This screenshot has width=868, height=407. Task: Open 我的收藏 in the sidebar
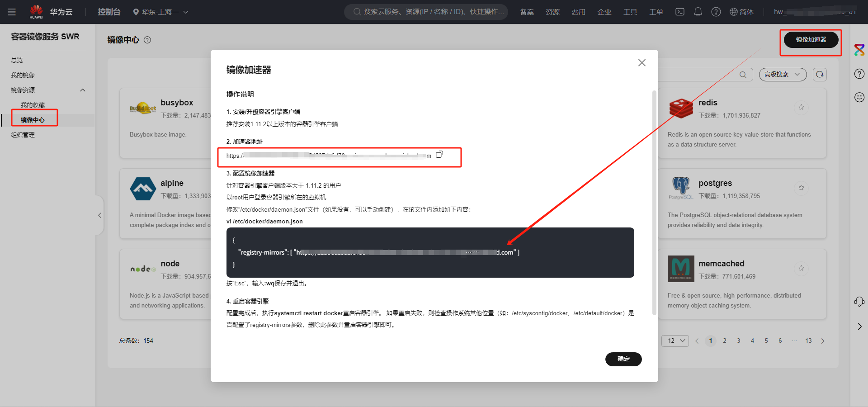point(33,105)
